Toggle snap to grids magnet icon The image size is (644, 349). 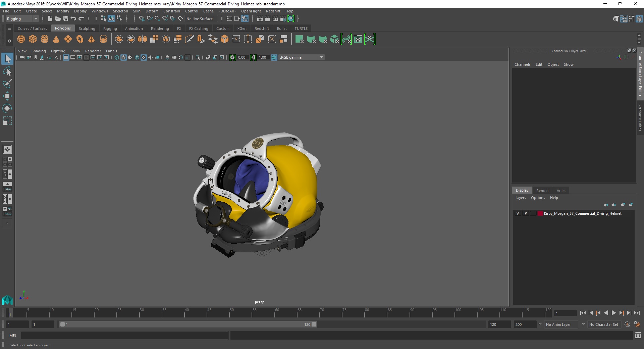pyautogui.click(x=142, y=19)
